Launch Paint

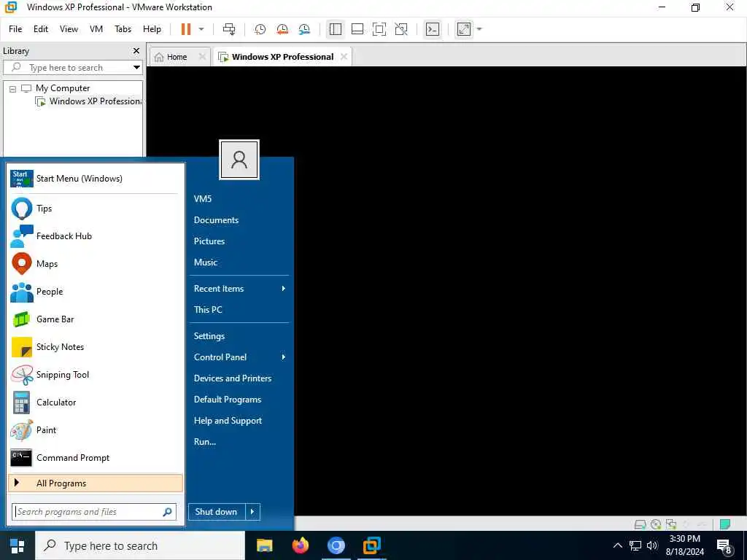click(95, 430)
